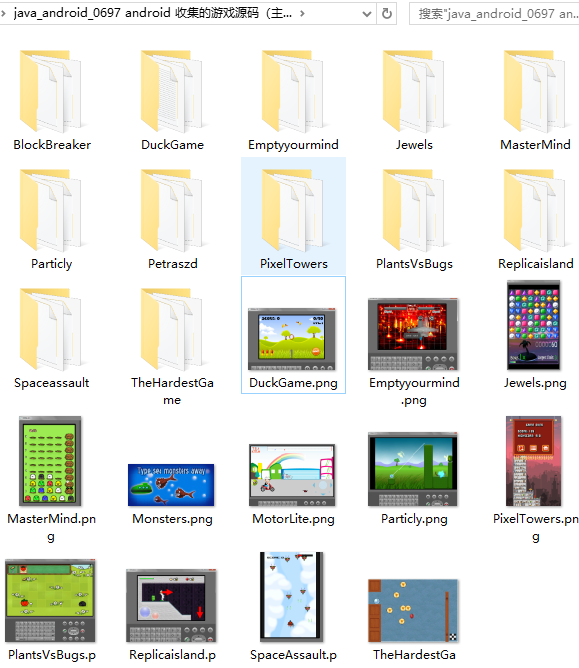Click in the folder search box

[494, 14]
